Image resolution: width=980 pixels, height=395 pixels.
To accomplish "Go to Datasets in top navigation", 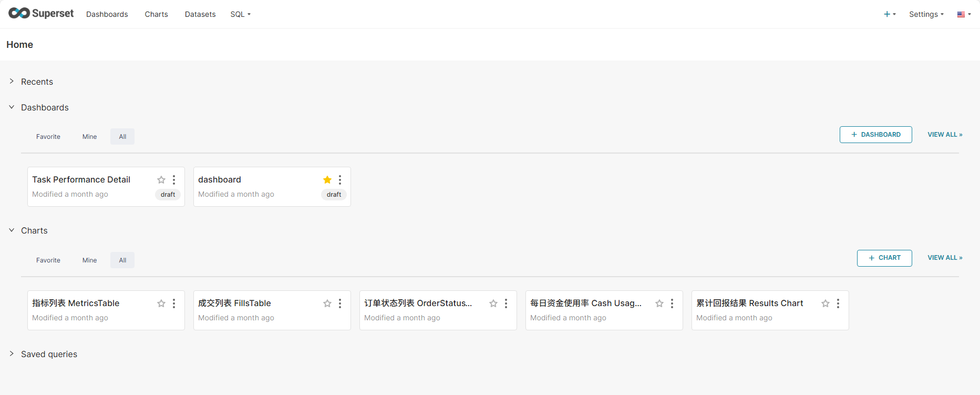I will 200,14.
